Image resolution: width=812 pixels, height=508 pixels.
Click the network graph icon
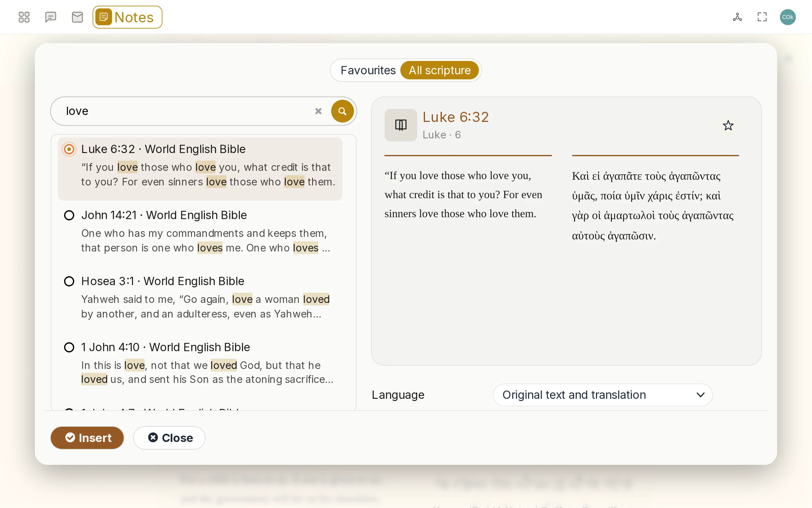tap(737, 17)
